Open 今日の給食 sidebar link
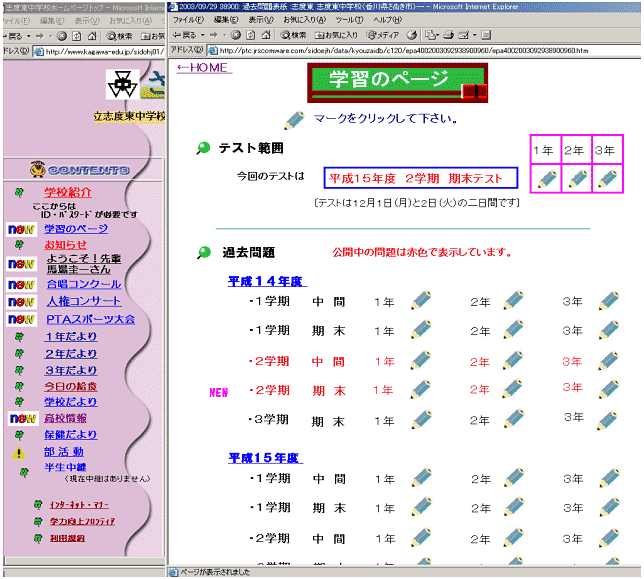Image resolution: width=644 pixels, height=579 pixels. [x=70, y=386]
